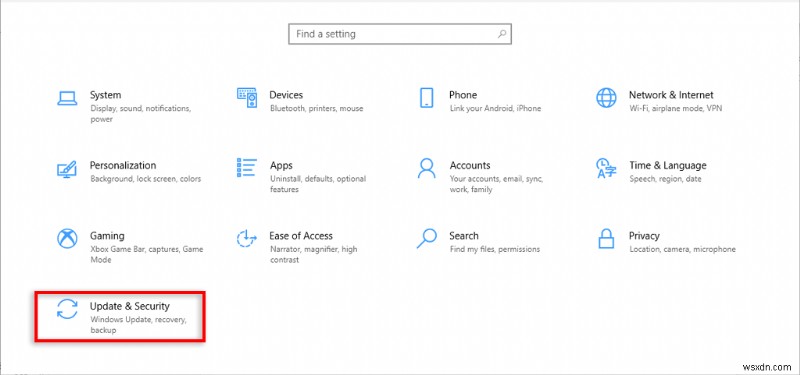Open Gaming settings title
Image resolution: width=800 pixels, height=375 pixels.
click(x=107, y=236)
